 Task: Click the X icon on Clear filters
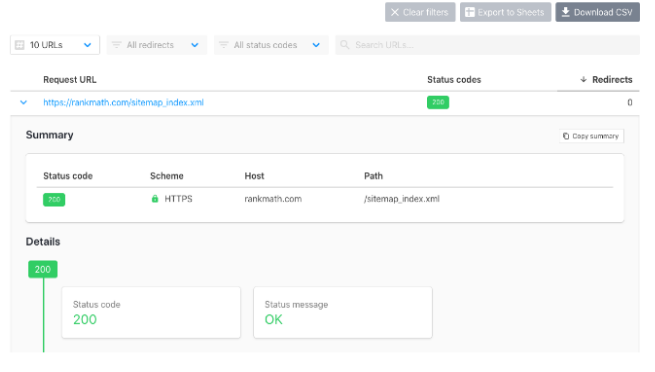(395, 12)
